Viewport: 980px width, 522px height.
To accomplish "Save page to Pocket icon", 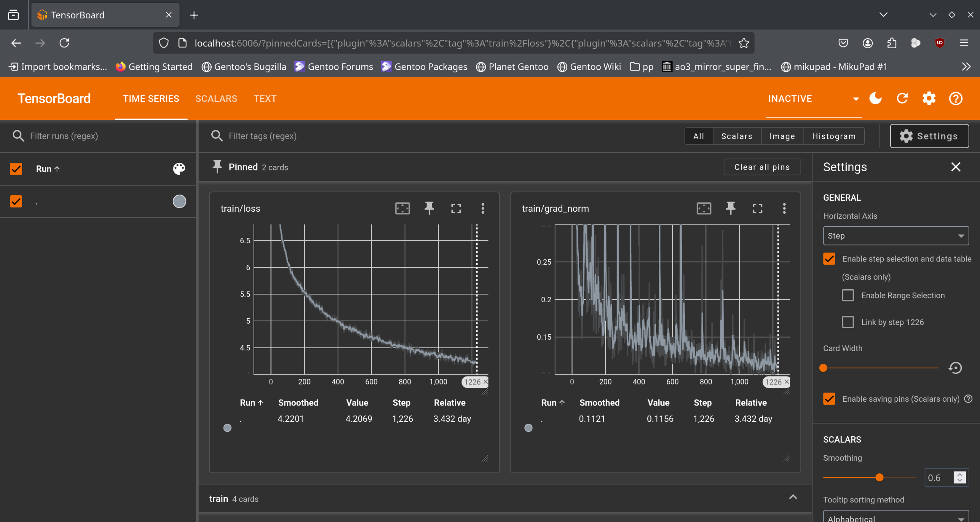I will (x=843, y=43).
